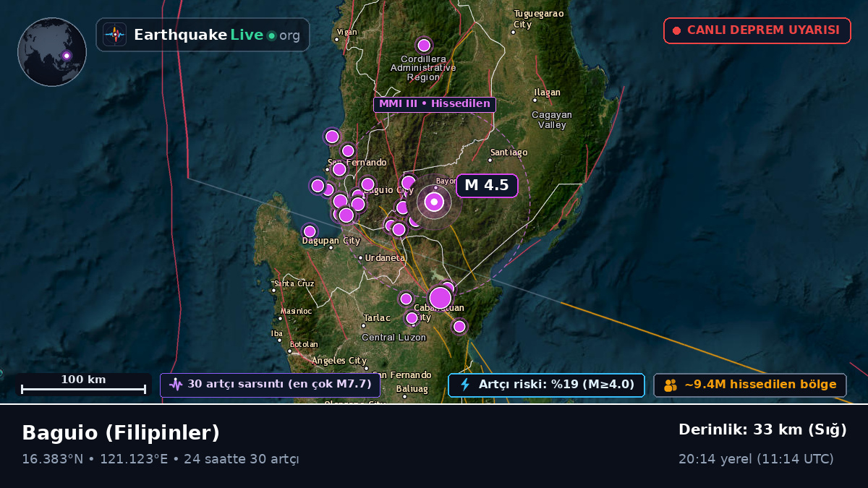This screenshot has height=488, width=868.
Task: Click the Baguio (Filipinler) location title
Action: coord(121,433)
